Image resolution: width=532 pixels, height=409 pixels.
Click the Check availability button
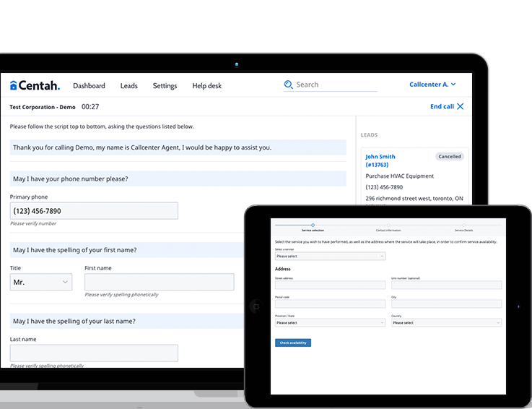pos(293,343)
